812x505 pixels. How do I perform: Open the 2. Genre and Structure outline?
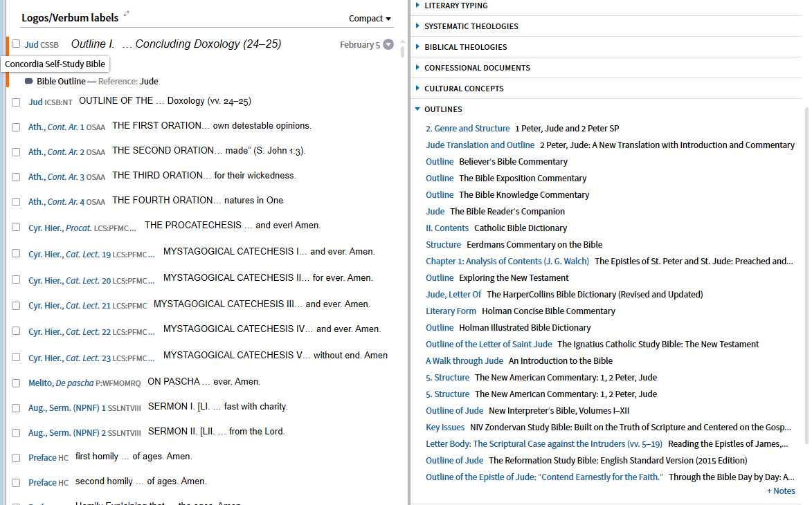(x=468, y=128)
